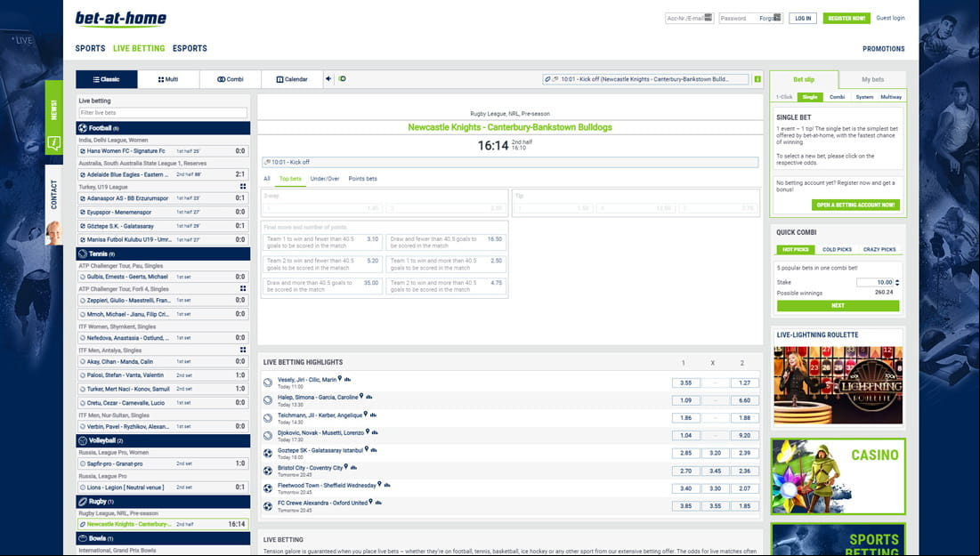Click NEXT button in Quick Combi
The height and width of the screenshot is (556, 980).
tap(838, 305)
